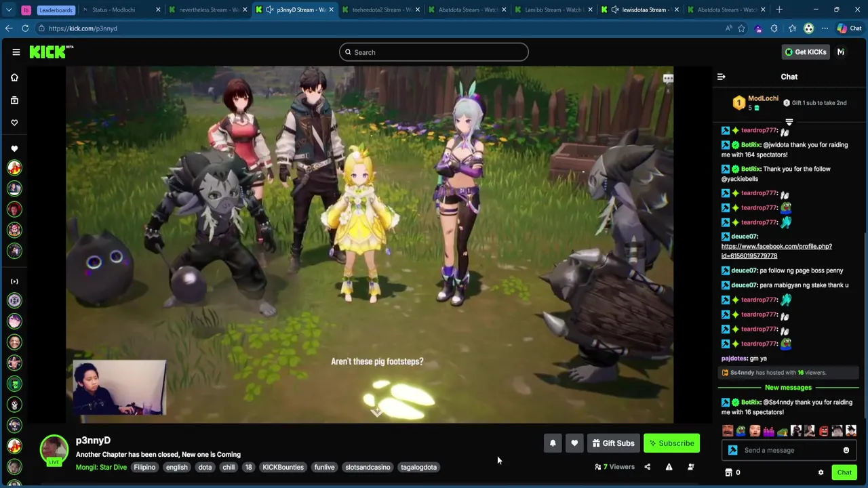Open the Mongil: Star Dive category
The height and width of the screenshot is (488, 868).
point(101,467)
